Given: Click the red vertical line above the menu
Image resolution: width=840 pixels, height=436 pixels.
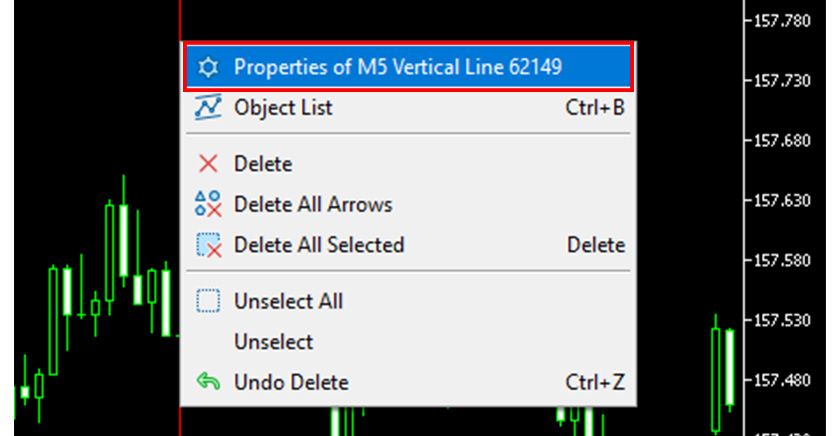Looking at the screenshot, I should [x=180, y=20].
